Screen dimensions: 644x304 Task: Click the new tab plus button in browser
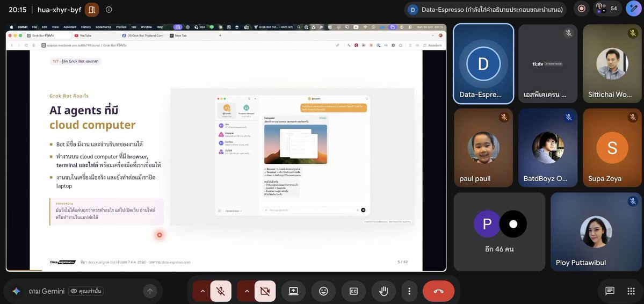click(x=220, y=36)
